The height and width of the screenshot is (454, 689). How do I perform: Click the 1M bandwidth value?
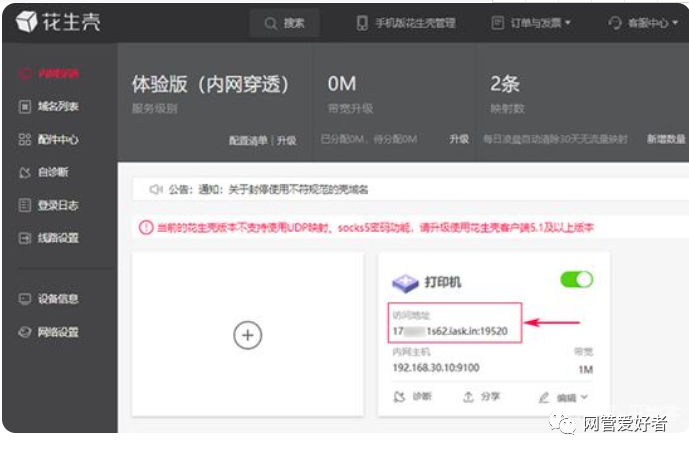[x=586, y=369]
